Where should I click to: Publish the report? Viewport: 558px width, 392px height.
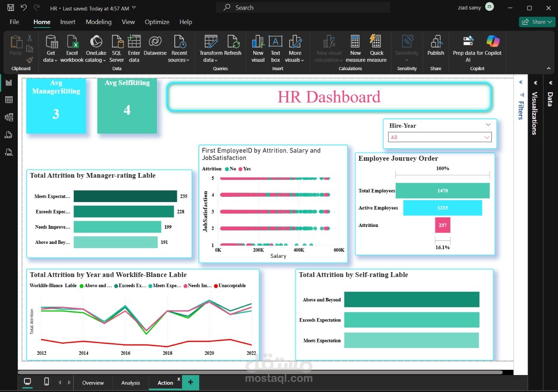point(436,45)
